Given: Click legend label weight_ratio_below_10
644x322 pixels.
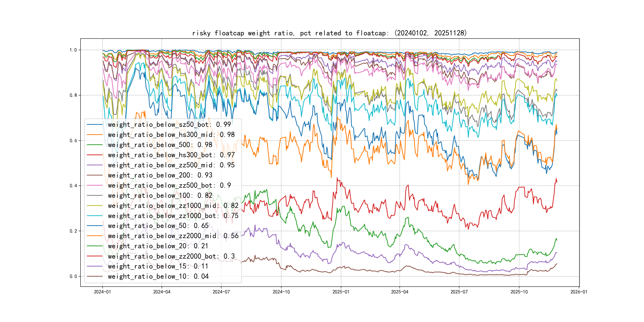Looking at the screenshot, I should pyautogui.click(x=158, y=276).
